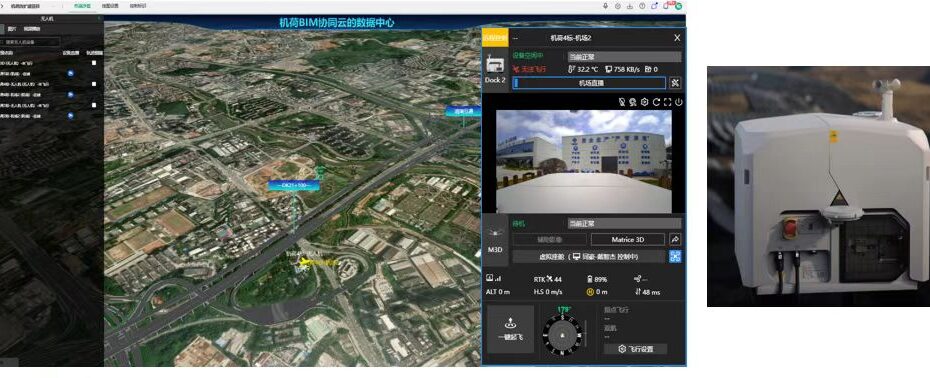Screen dimensions: 930x378
Task: Expand the dock status bar field
Action: click(x=625, y=57)
